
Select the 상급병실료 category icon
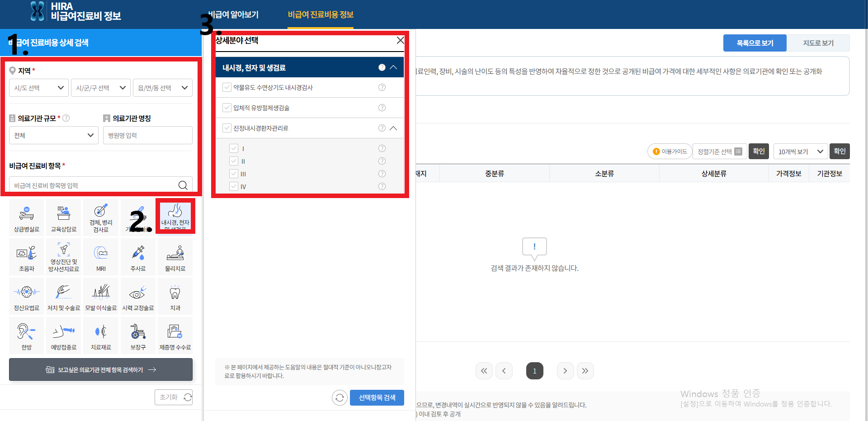(x=27, y=218)
